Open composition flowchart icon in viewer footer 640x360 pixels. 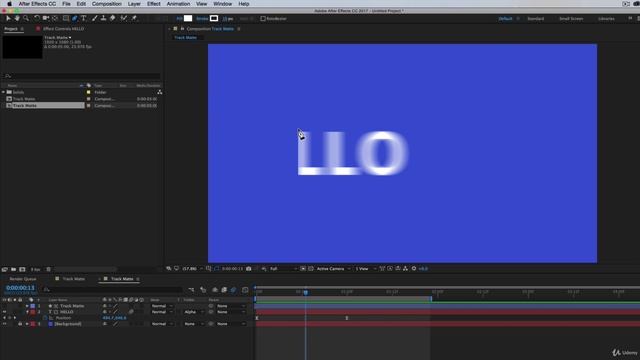405,269
